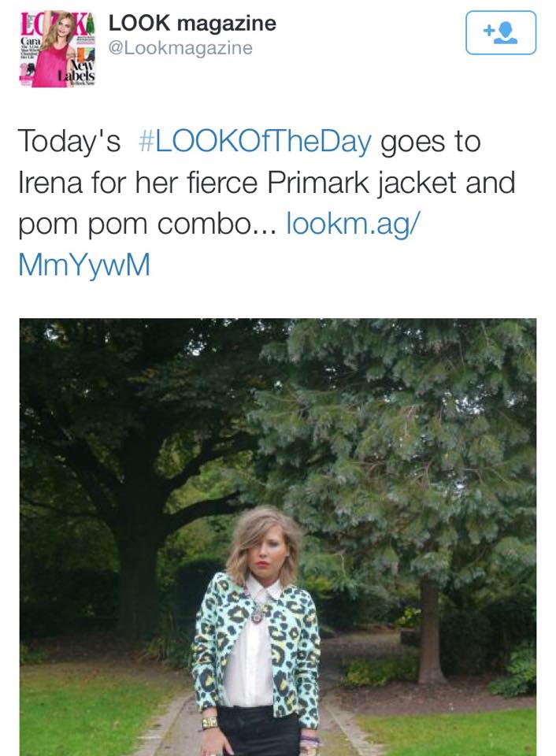Tap the follow user icon button
This screenshot has width=556, height=756.
coord(500,32)
